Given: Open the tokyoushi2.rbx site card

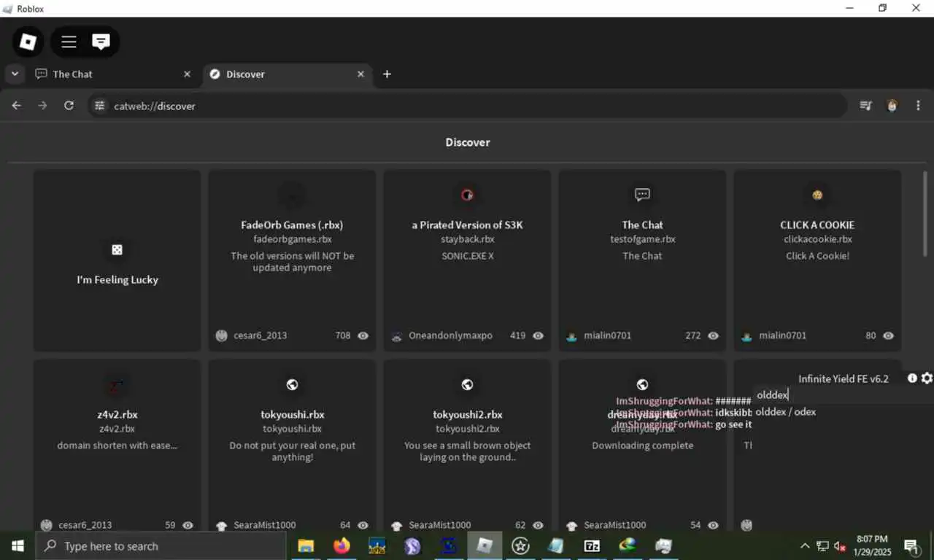Looking at the screenshot, I should [467, 446].
